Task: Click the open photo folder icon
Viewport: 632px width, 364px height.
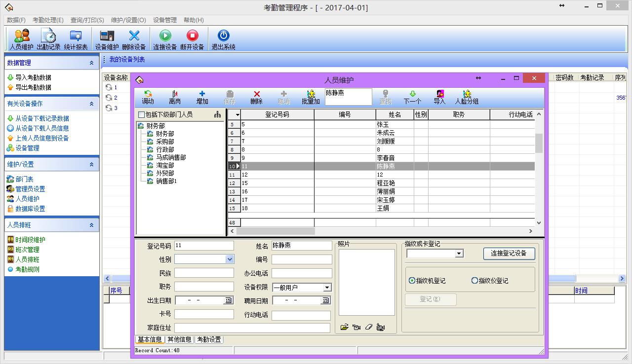Action: point(345,327)
